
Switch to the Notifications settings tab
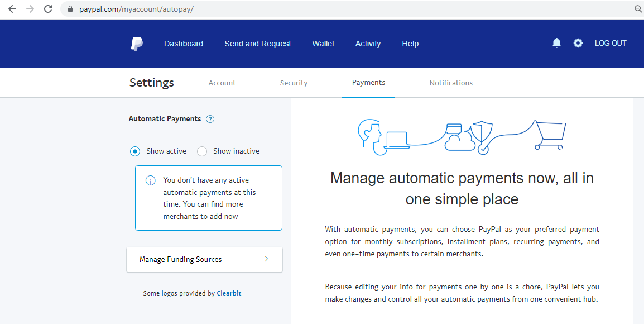[451, 83]
